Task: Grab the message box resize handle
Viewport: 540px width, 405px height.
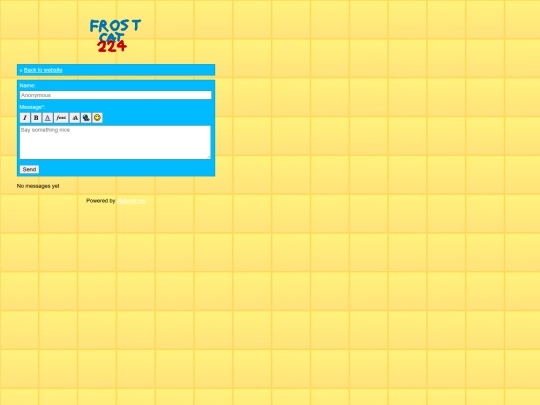Action: pyautogui.click(x=208, y=157)
